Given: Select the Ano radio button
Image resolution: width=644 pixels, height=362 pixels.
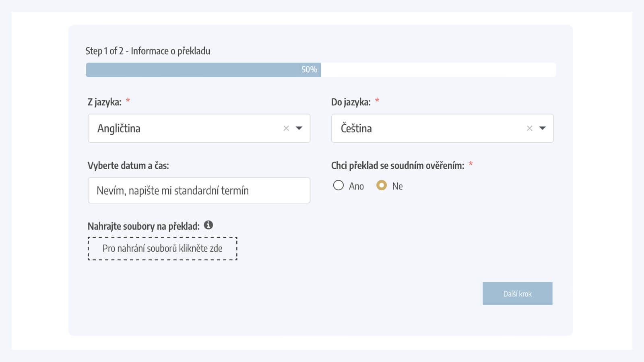Looking at the screenshot, I should 339,185.
